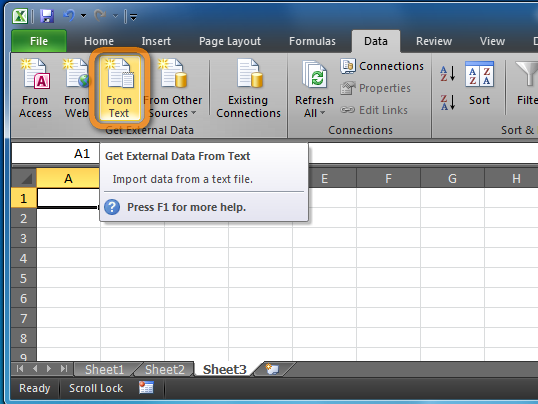
Task: Switch to the Formulas ribbon tab
Action: coord(312,41)
